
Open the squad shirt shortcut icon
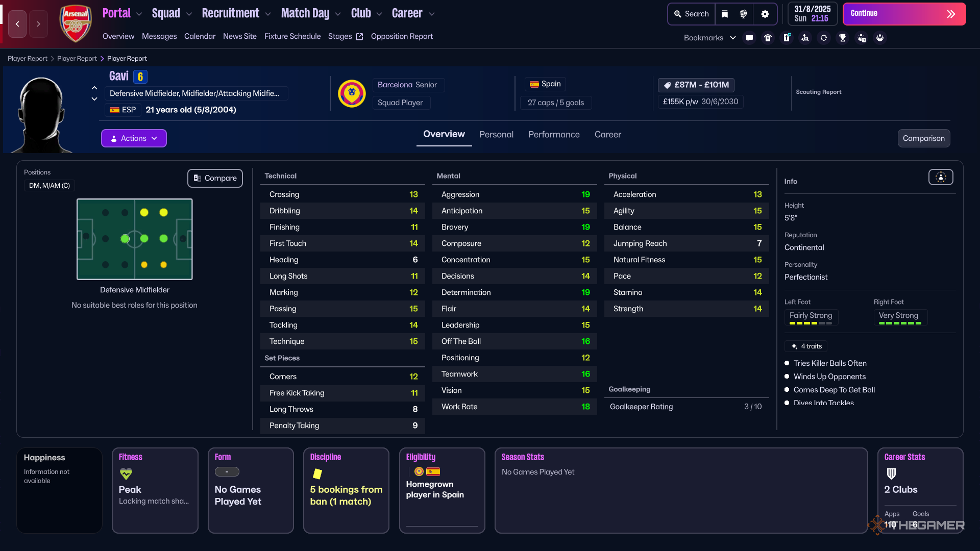click(768, 38)
